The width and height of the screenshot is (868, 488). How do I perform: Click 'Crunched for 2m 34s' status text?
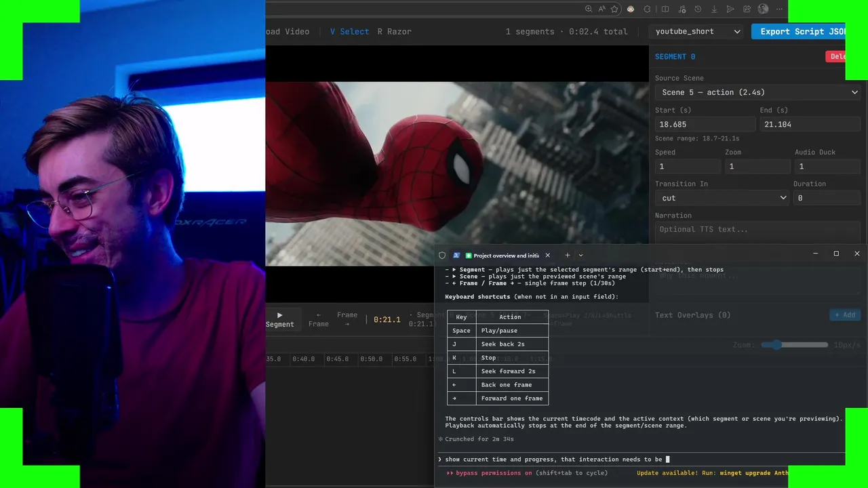[x=479, y=439]
